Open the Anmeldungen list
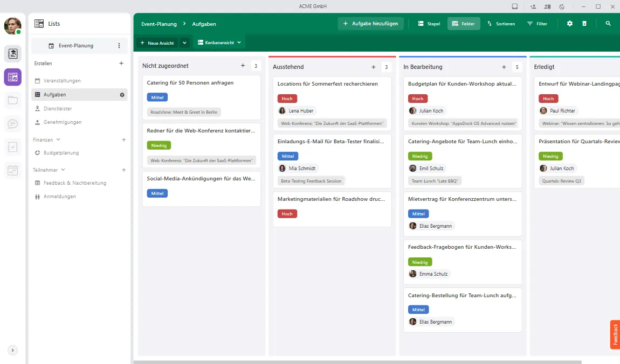 point(79,197)
